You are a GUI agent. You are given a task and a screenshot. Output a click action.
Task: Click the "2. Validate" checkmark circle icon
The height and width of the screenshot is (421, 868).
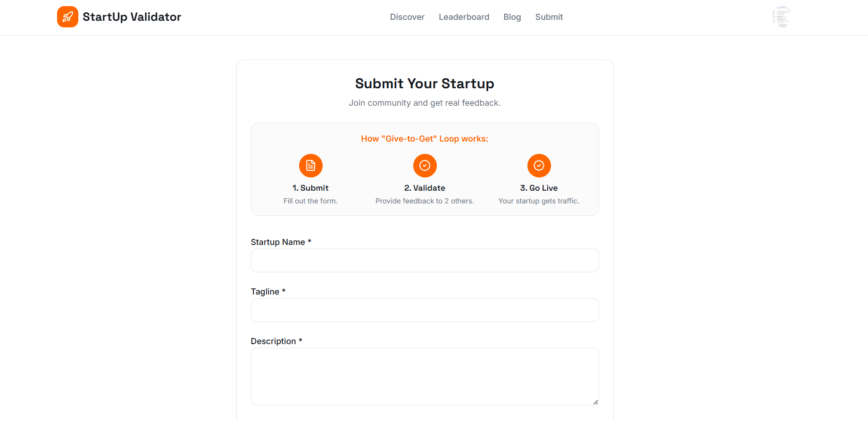point(425,166)
